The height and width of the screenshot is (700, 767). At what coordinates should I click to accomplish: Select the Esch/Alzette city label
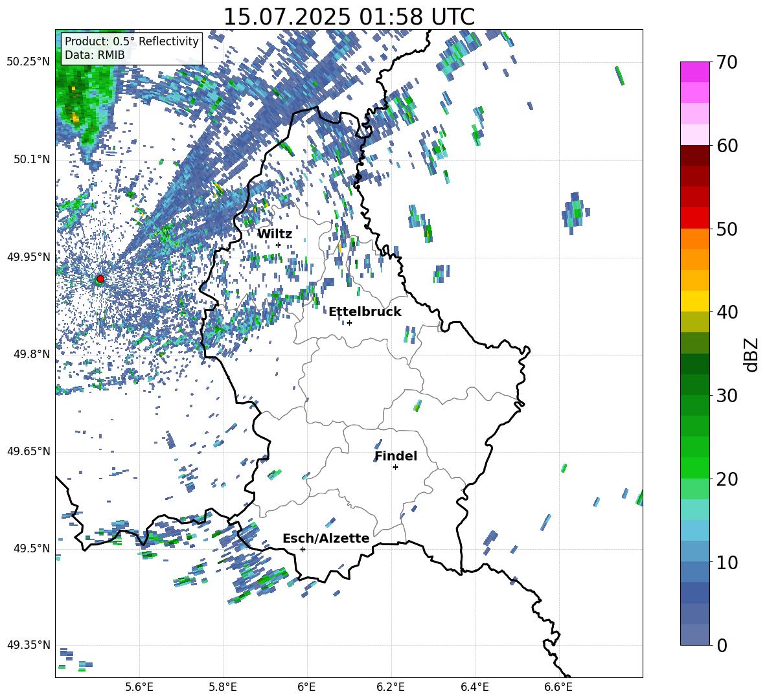326,538
